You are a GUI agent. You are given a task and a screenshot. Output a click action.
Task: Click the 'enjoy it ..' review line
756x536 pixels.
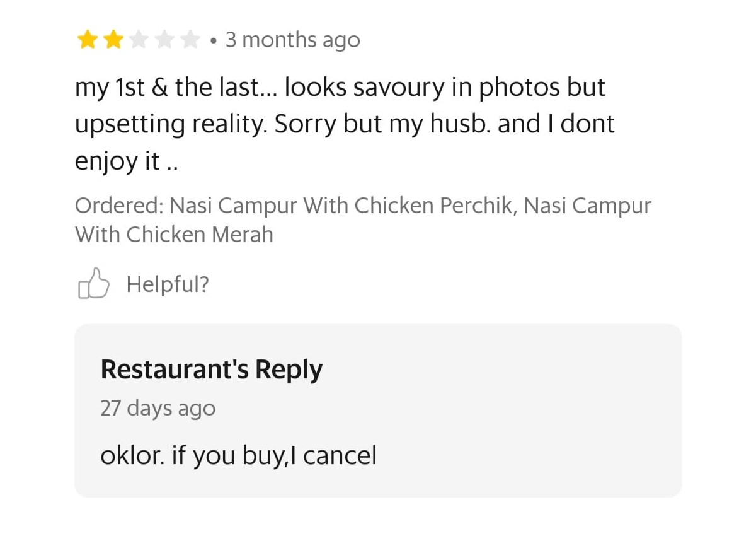coord(126,162)
